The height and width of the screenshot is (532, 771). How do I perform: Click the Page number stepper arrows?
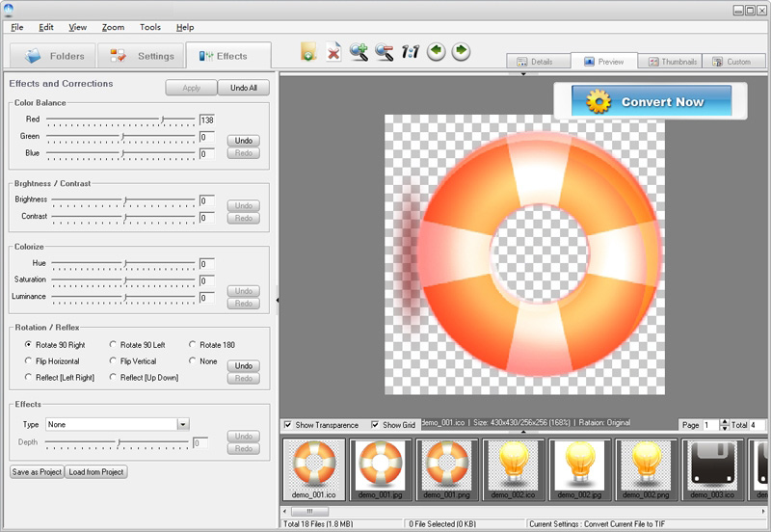point(725,425)
